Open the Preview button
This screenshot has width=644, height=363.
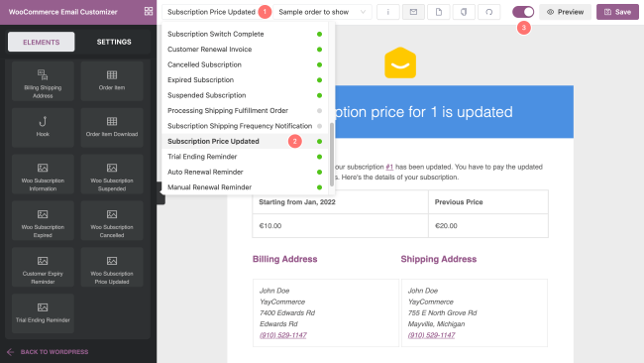click(565, 12)
